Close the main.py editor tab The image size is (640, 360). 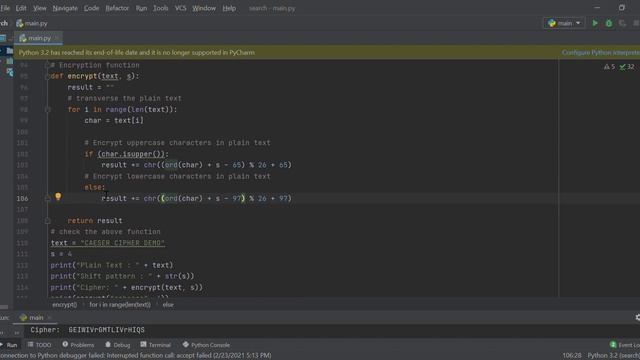point(57,38)
